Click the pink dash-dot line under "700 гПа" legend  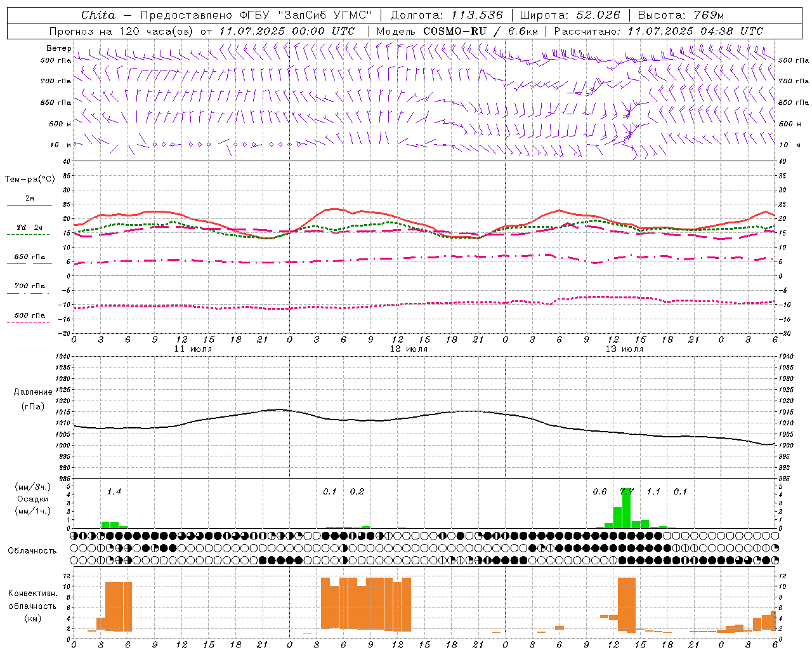point(28,293)
